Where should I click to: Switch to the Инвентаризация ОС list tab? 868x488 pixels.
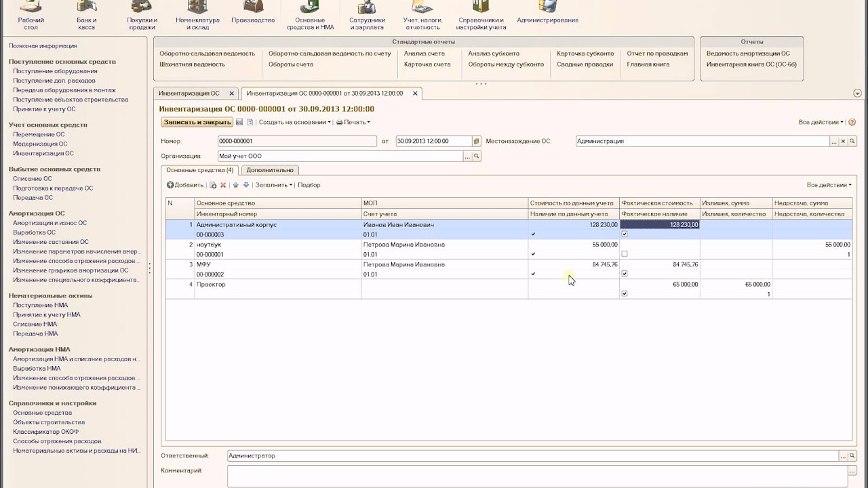189,94
